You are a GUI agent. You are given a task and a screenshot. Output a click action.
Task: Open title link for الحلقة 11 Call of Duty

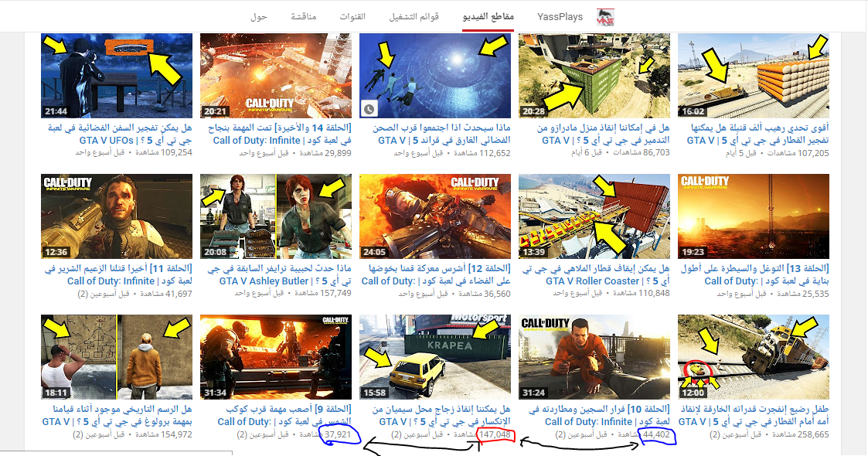click(118, 274)
